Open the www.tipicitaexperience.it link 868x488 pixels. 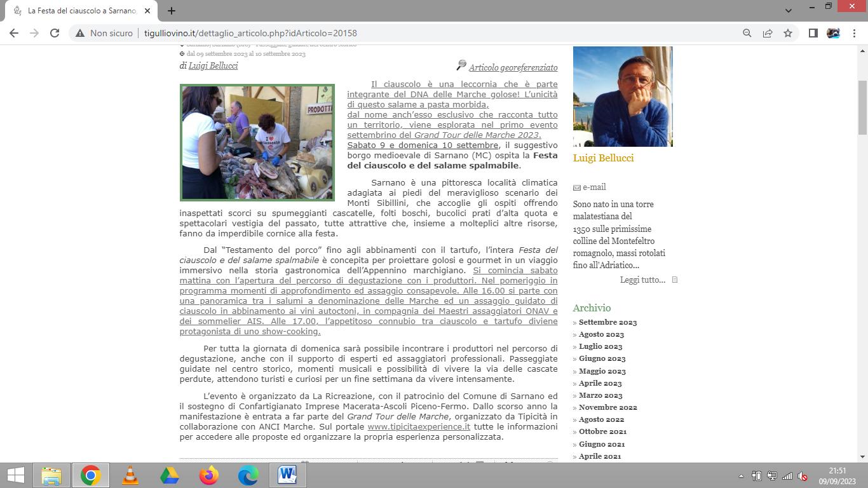pyautogui.click(x=419, y=426)
